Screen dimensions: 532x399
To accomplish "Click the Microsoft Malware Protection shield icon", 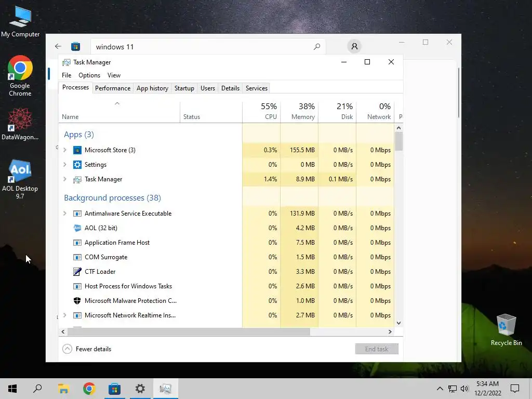I will (x=77, y=301).
